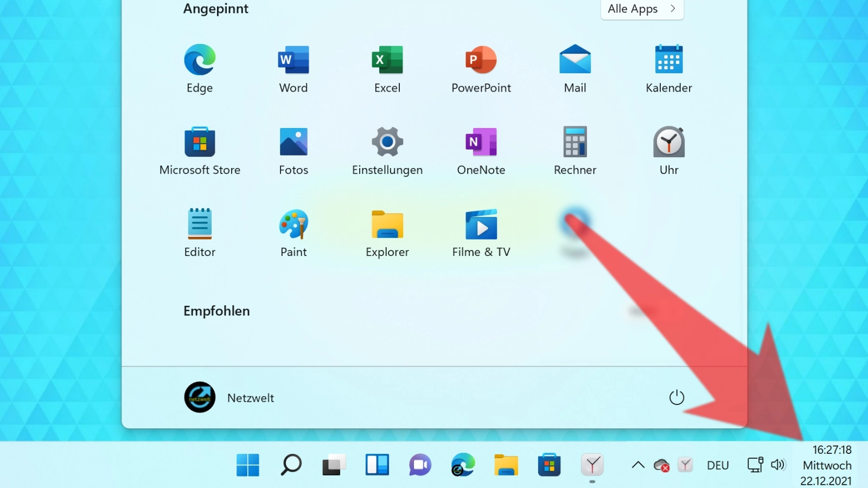Open volume speaker tray icon
The height and width of the screenshot is (488, 868).
point(778,465)
